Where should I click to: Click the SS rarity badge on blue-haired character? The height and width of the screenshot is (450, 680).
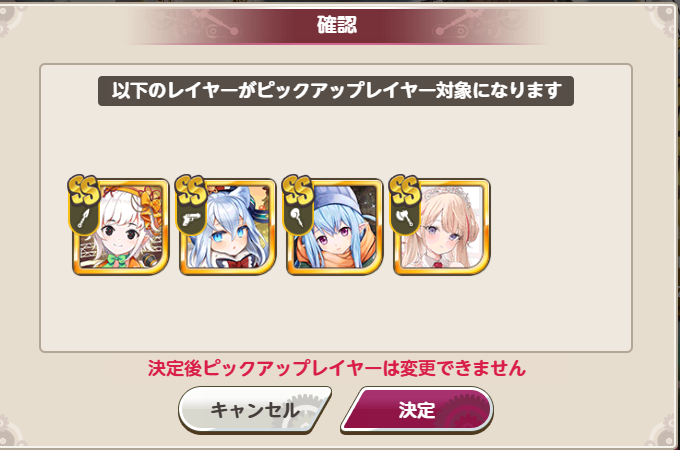click(x=298, y=190)
